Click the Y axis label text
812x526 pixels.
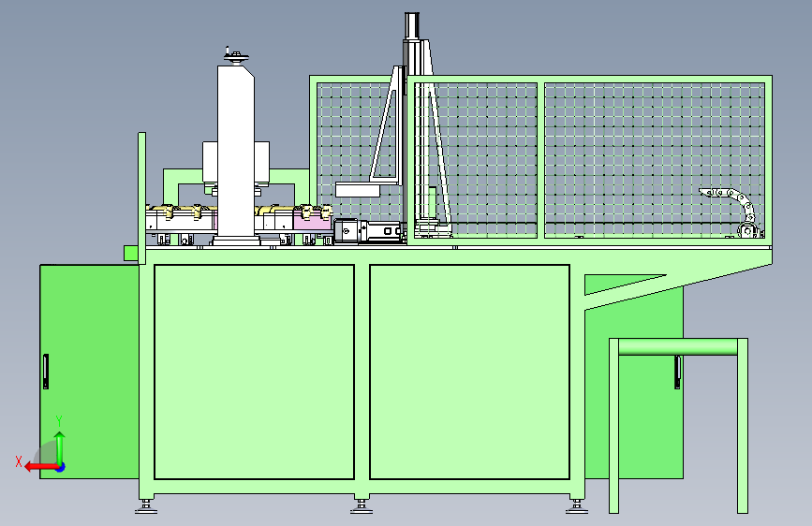click(59, 421)
